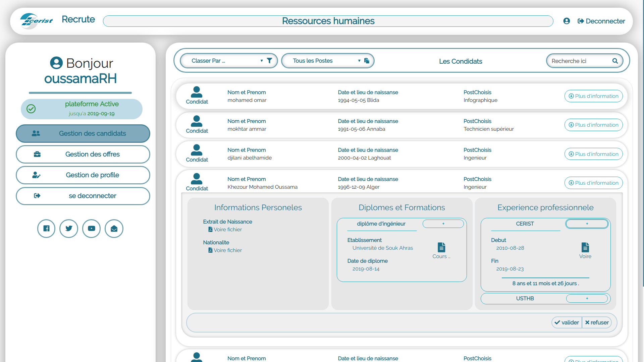
Task: Toggle the diplôme d'ingénieur plus button
Action: pos(443,224)
